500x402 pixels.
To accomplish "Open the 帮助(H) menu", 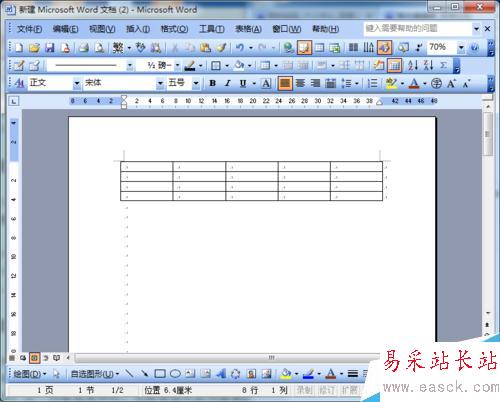I will [326, 29].
